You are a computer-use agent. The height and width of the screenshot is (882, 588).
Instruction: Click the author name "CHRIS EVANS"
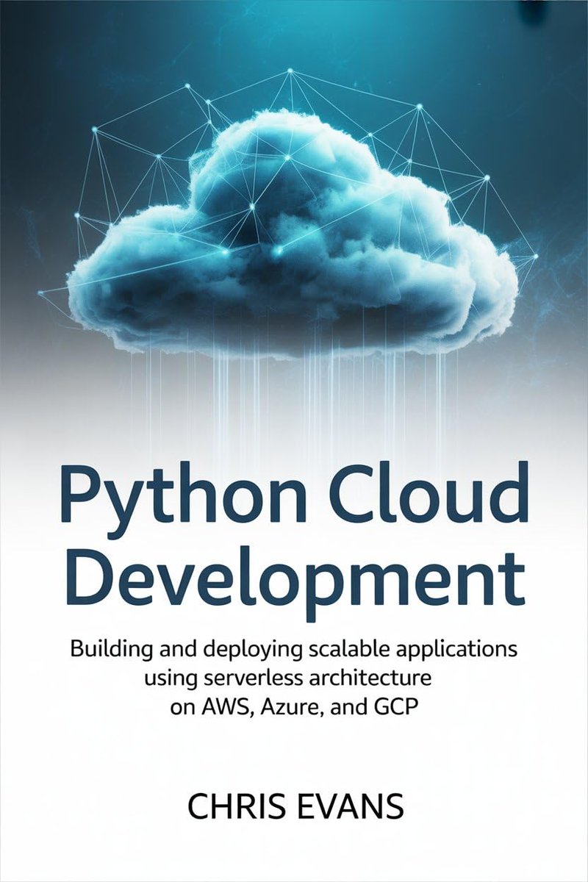click(295, 808)
